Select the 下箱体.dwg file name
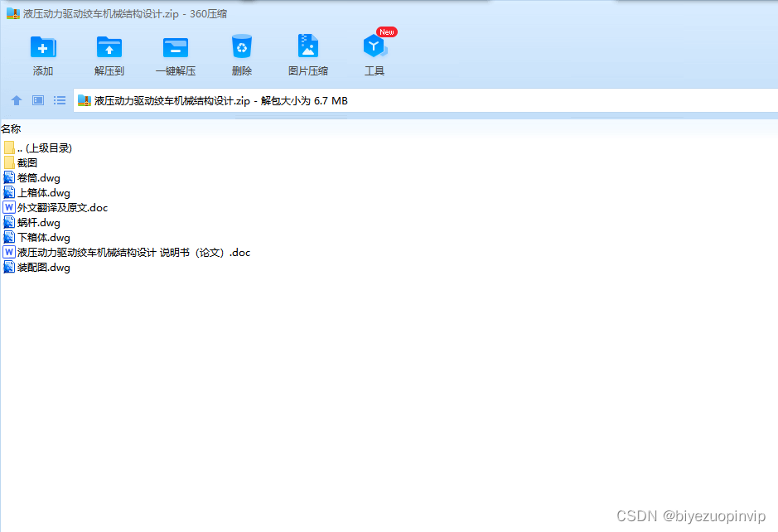 [x=44, y=237]
